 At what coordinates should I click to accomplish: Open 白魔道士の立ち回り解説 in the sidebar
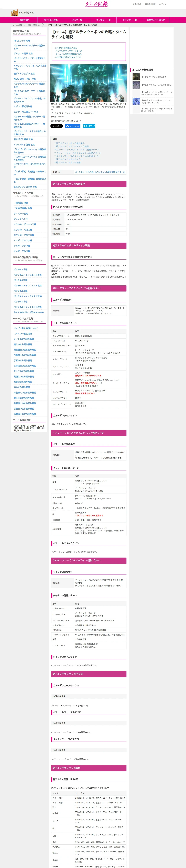pyautogui.click(x=25, y=355)
